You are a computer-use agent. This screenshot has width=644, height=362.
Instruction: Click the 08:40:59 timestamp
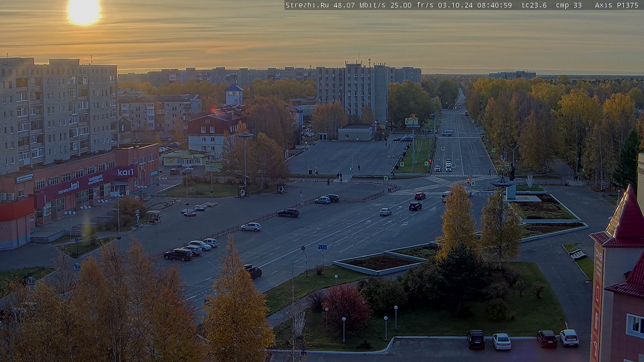tap(494, 5)
